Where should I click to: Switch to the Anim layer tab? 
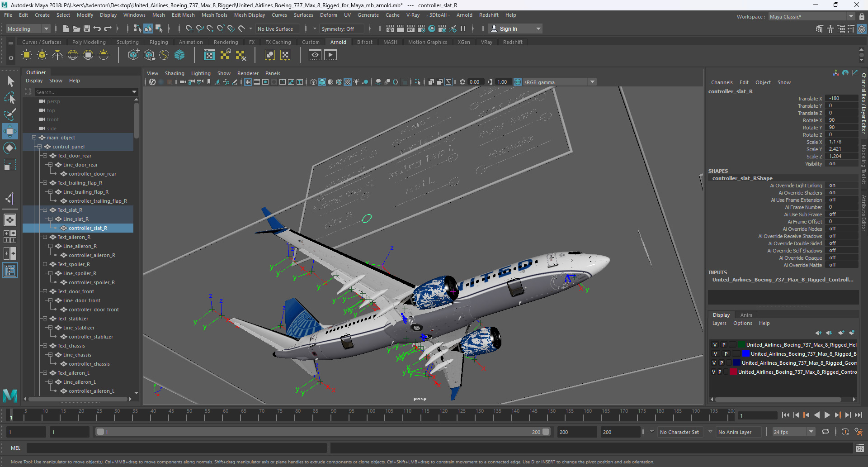point(746,315)
